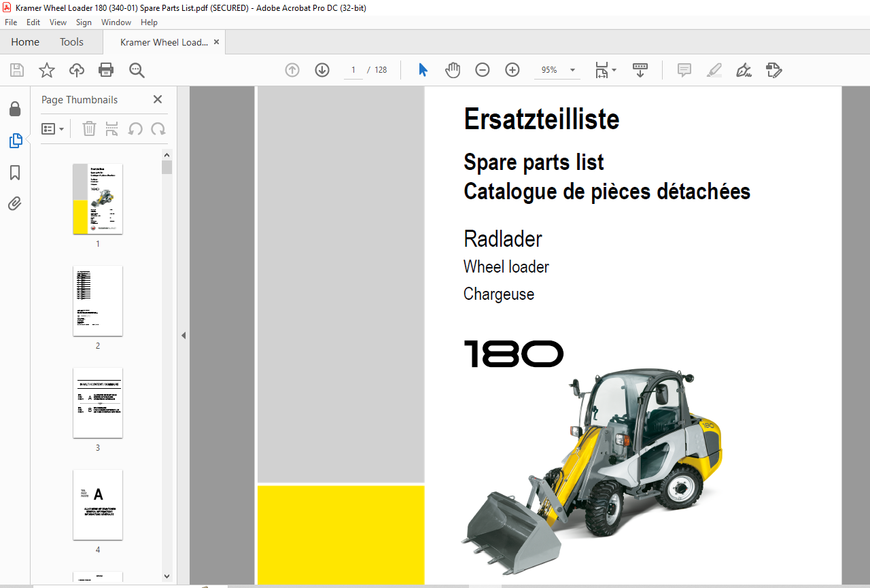Rotate pages clockwise in thumbnails panel
Viewport: 870px width, 588px height.
point(158,128)
